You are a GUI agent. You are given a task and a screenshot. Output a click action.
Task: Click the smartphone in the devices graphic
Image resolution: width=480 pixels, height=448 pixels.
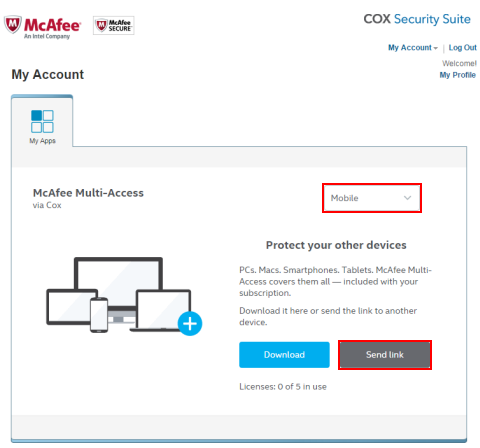tap(99, 315)
